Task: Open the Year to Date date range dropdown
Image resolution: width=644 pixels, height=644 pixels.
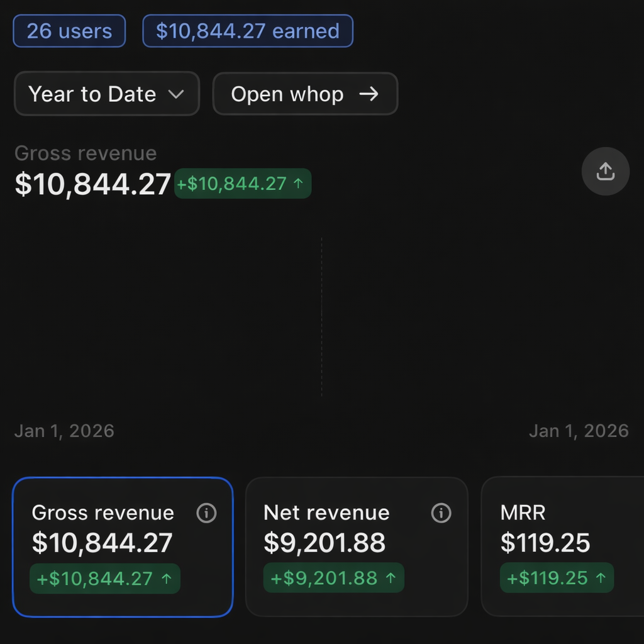Action: pos(107,94)
